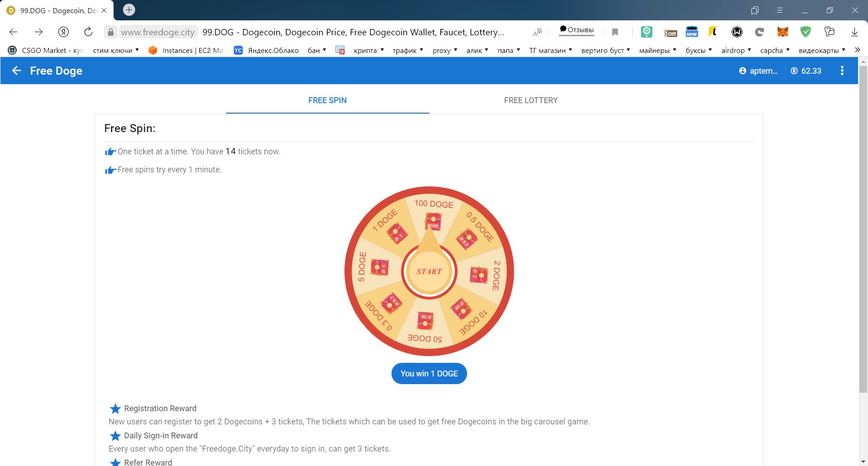This screenshot has height=466, width=868.
Task: Bookmark this page with the bookmark icon
Action: click(615, 32)
